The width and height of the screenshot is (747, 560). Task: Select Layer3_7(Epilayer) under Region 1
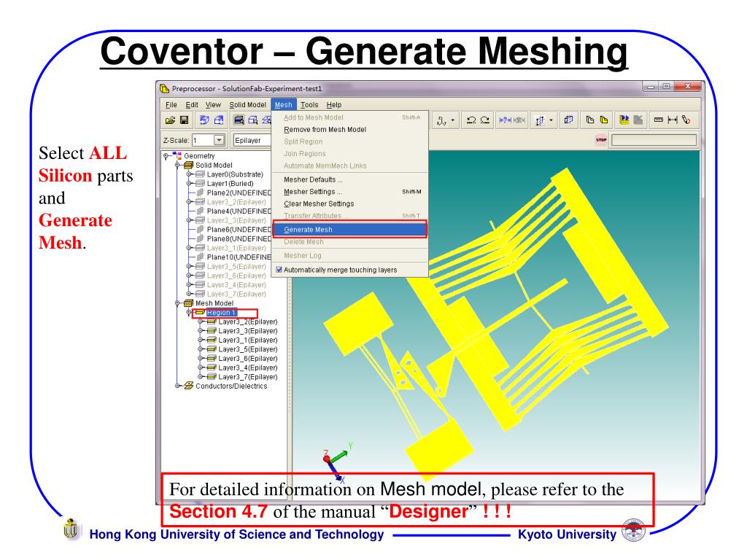248,377
